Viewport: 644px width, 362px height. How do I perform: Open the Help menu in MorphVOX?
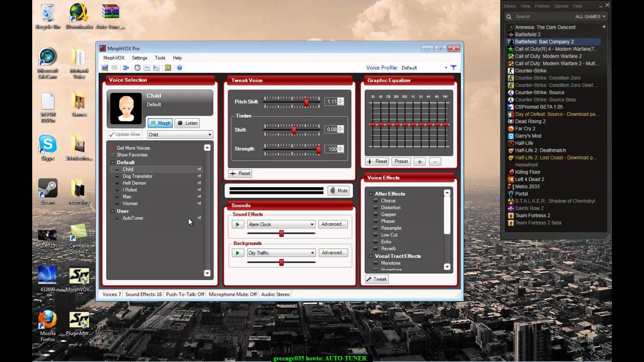[x=177, y=58]
